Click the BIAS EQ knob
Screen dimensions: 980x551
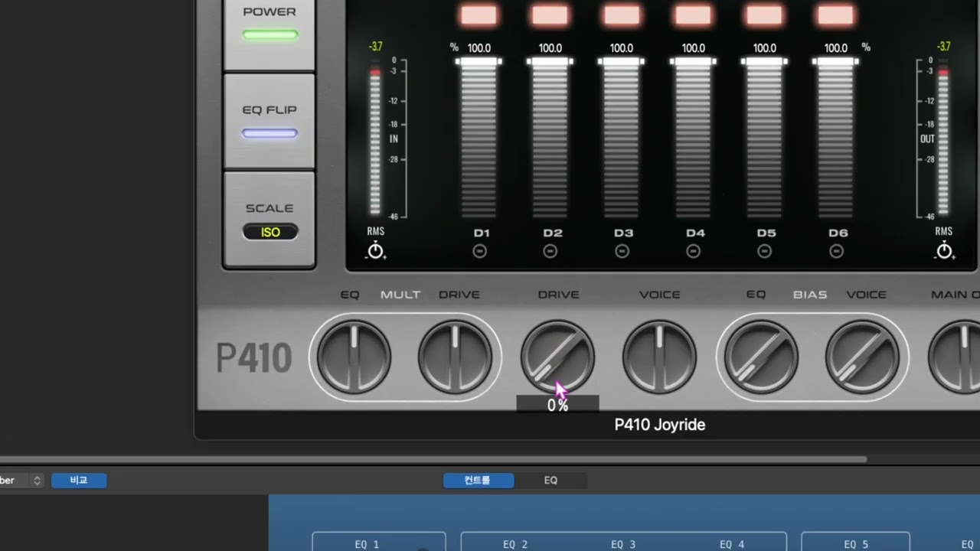[761, 357]
